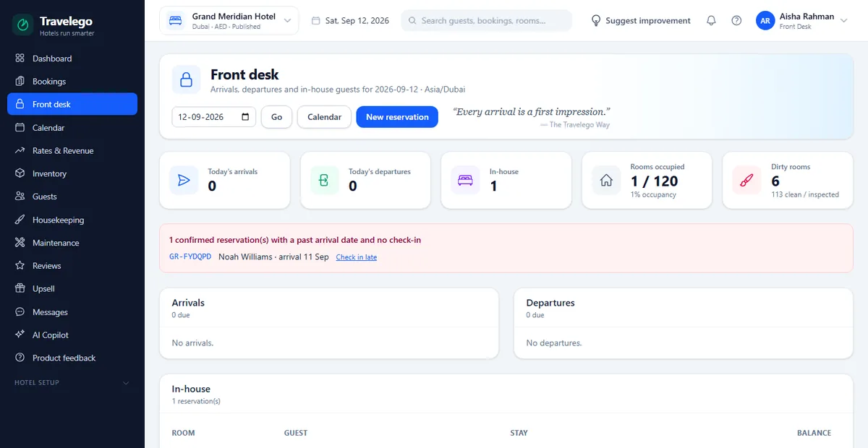Click the Suggest improvement lightbulb icon
Viewport: 868px width, 448px height.
click(x=596, y=21)
